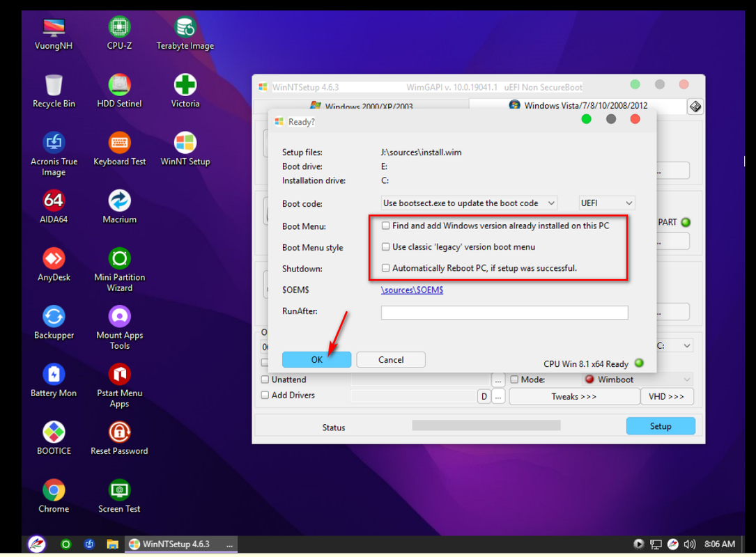Click the taskbar clock showing 8:06 AM

click(x=719, y=544)
